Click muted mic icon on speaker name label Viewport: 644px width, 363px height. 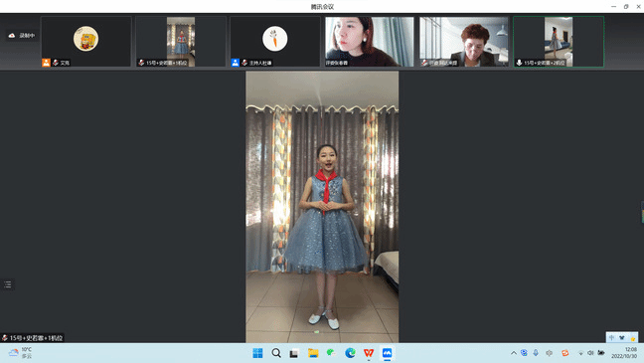pyautogui.click(x=5, y=338)
